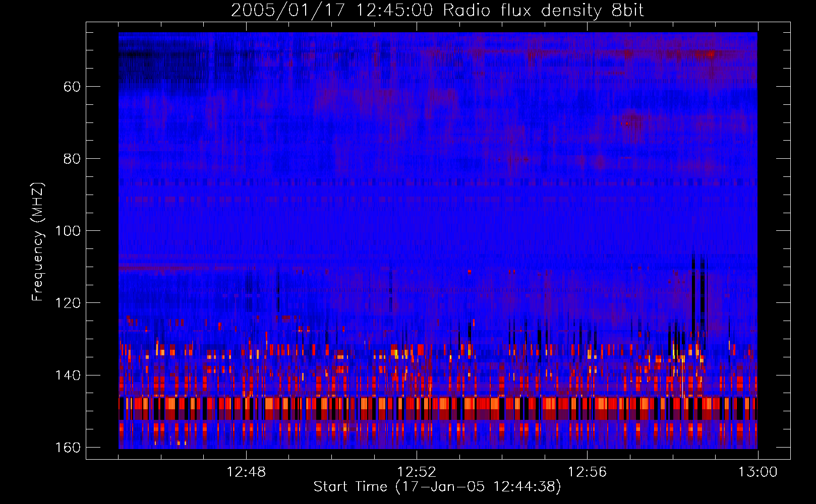
Task: Click the 60 frequency tick label
Action: click(72, 87)
